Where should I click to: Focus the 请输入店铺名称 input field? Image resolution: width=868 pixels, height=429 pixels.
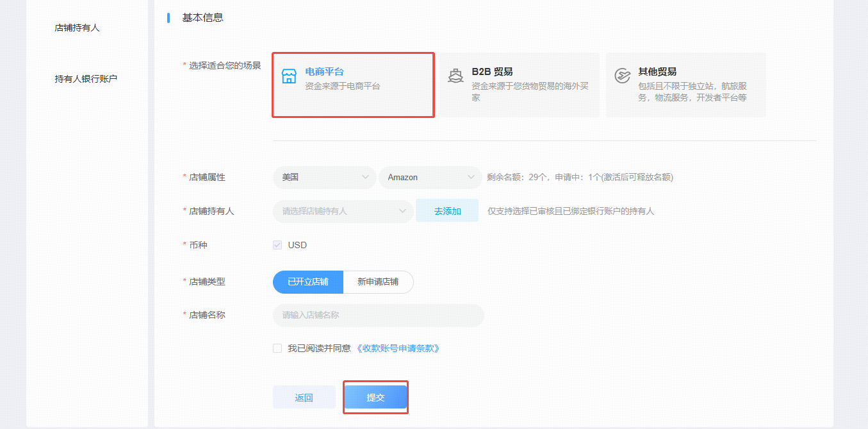coord(378,315)
